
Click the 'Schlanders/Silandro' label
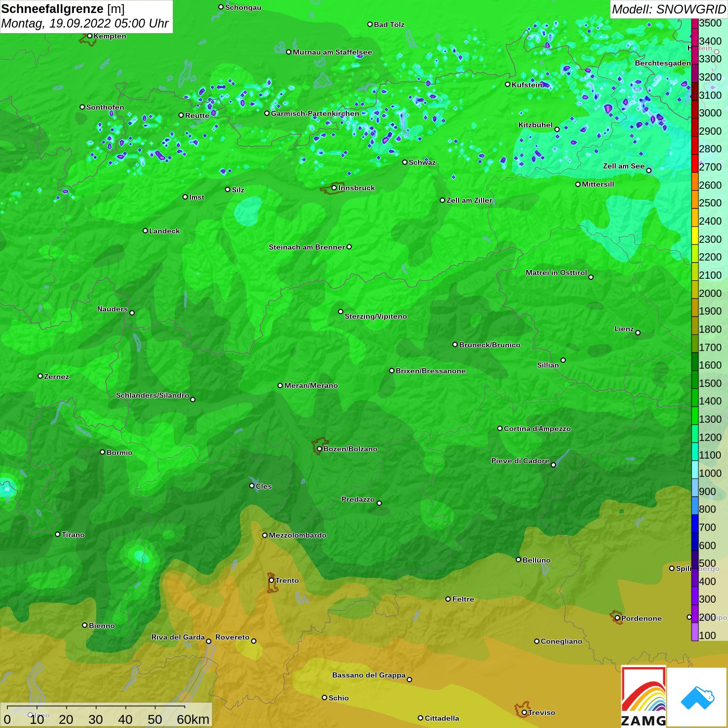pos(152,395)
